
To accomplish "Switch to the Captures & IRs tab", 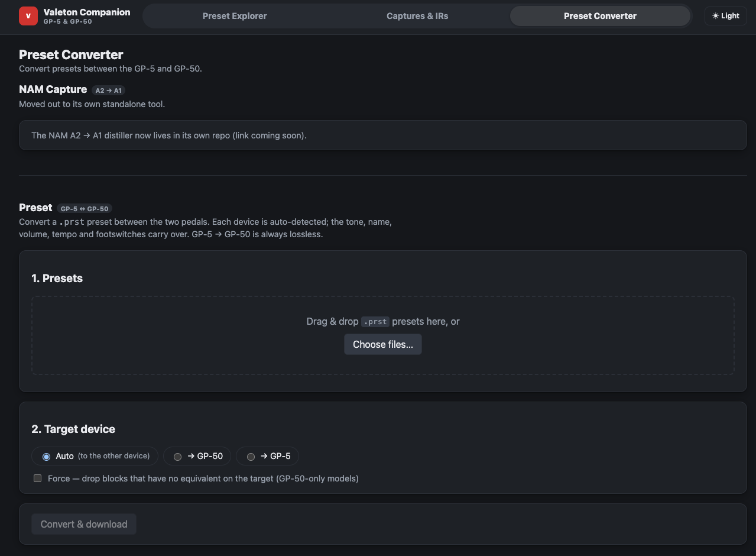I will 417,16.
